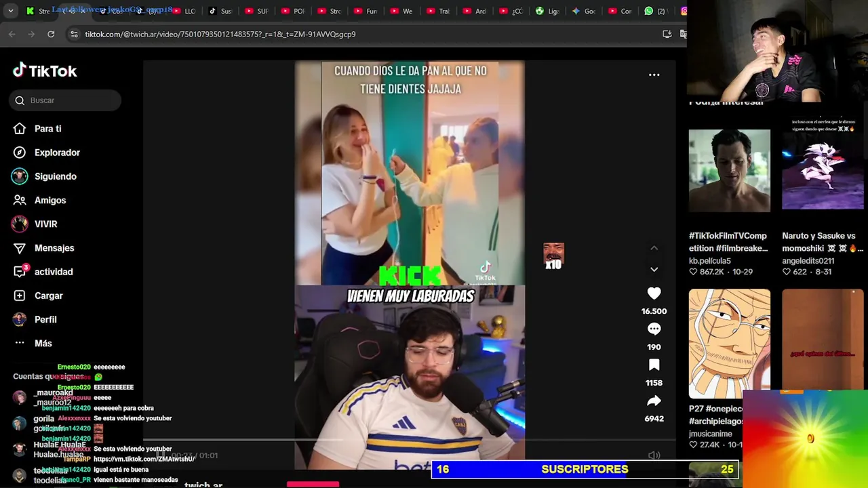Open the site information icon in address bar
This screenshot has height=488, width=868.
74,34
